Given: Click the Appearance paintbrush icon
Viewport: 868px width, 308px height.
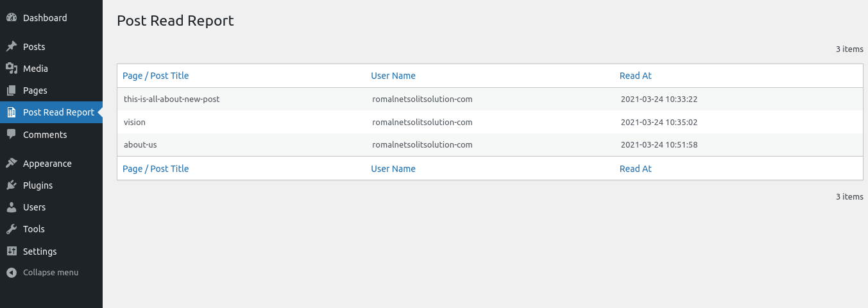Looking at the screenshot, I should point(12,164).
